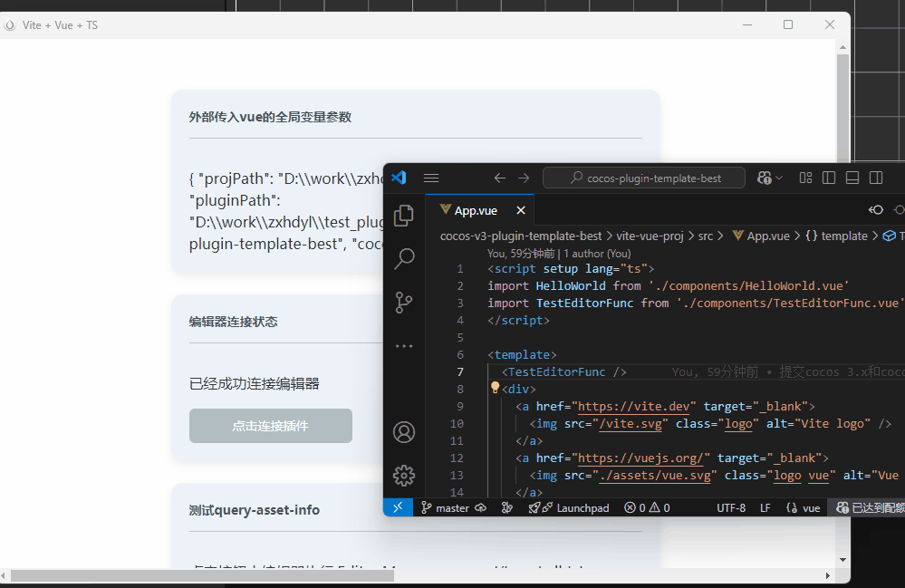Toggle the primary side bar layout button

[829, 178]
